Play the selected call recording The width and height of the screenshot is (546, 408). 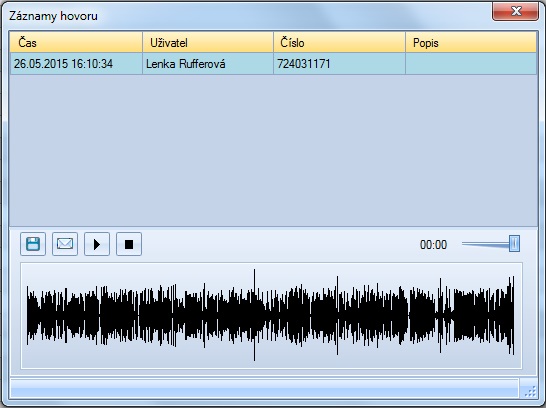[x=97, y=244]
